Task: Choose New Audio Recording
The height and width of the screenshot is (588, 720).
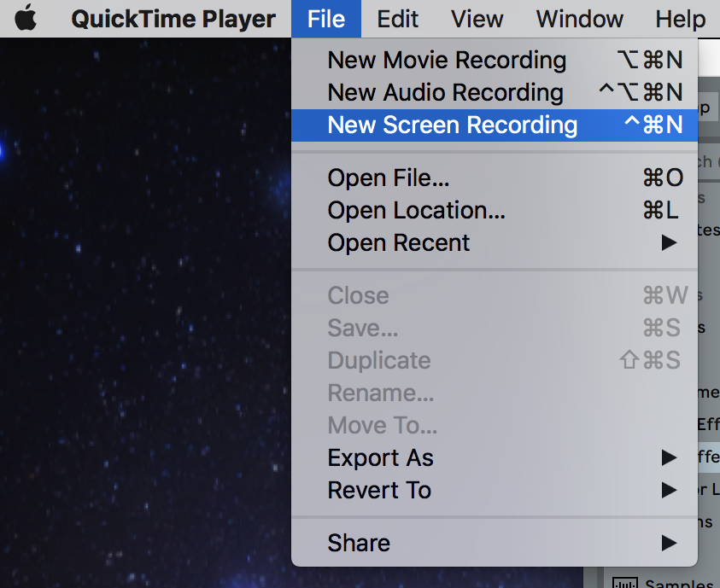Action: point(494,93)
